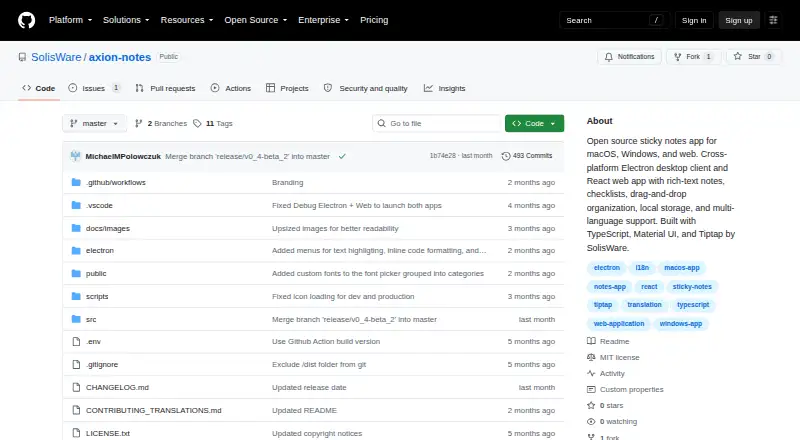800x440 pixels.
Task: Click the .vscode folder icon
Action: point(76,205)
